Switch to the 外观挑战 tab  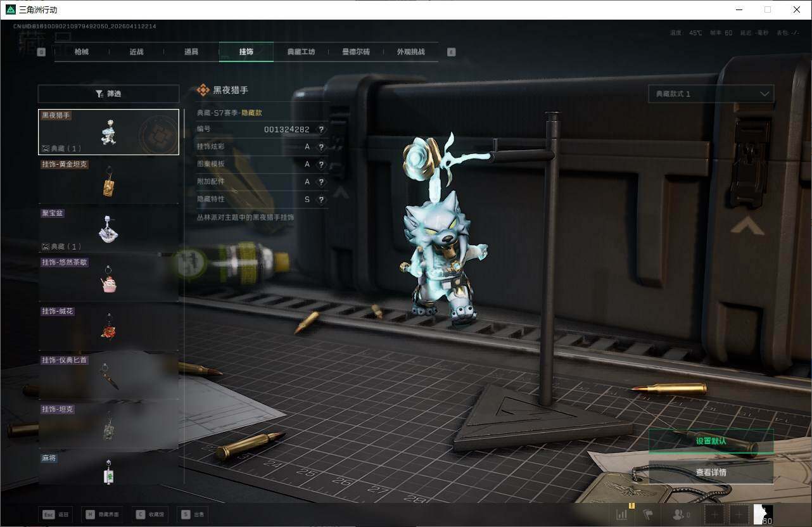[410, 52]
